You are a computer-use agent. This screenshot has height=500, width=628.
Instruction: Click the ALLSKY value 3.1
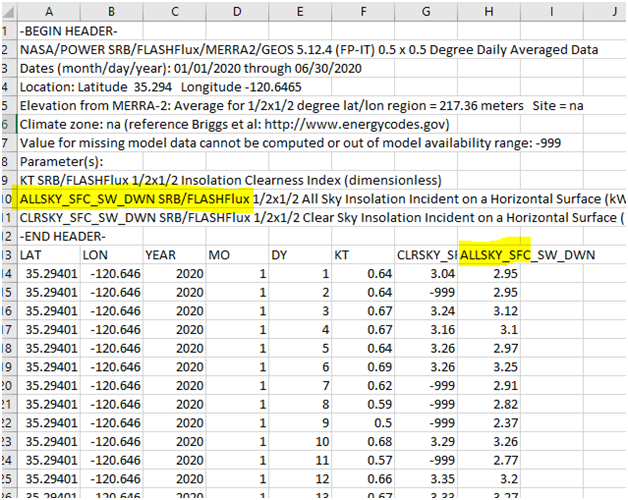(489, 330)
